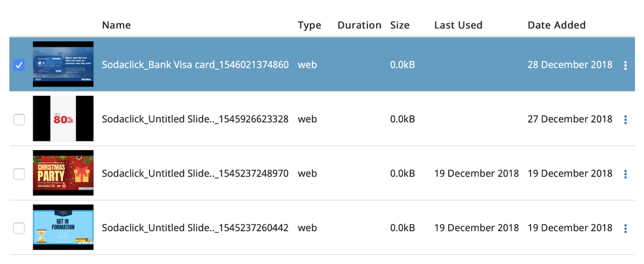Click the Christmas Party thumbnail
The image size is (644, 264).
[63, 173]
